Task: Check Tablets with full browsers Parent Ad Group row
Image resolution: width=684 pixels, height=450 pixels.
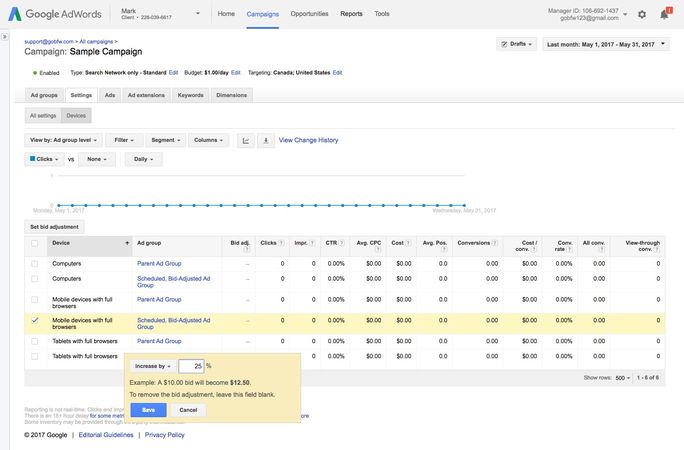Action: coord(34,341)
